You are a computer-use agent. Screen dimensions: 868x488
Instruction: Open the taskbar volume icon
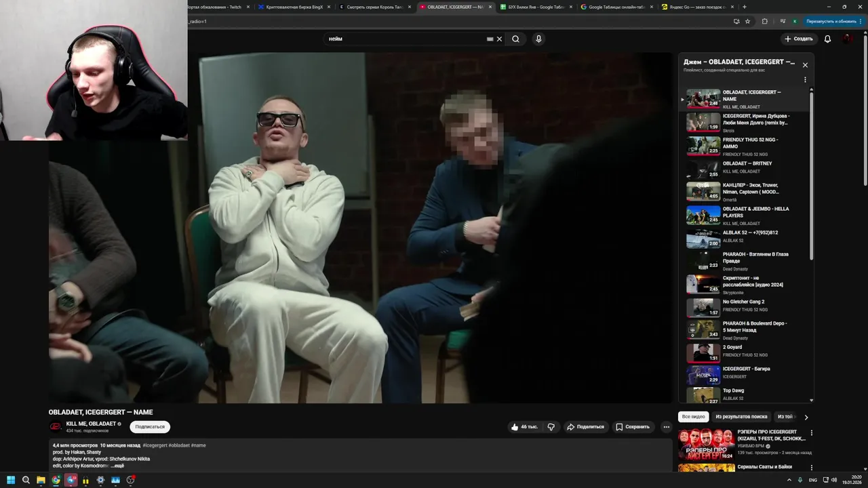click(833, 480)
